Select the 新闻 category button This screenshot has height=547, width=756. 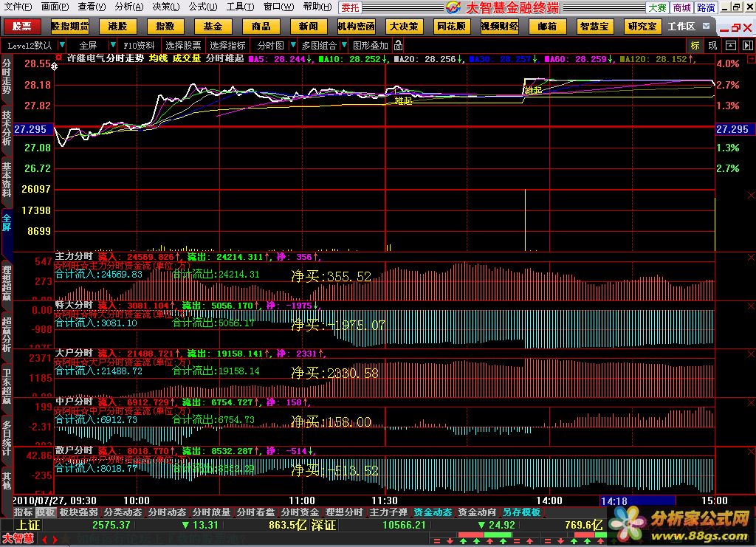click(309, 26)
